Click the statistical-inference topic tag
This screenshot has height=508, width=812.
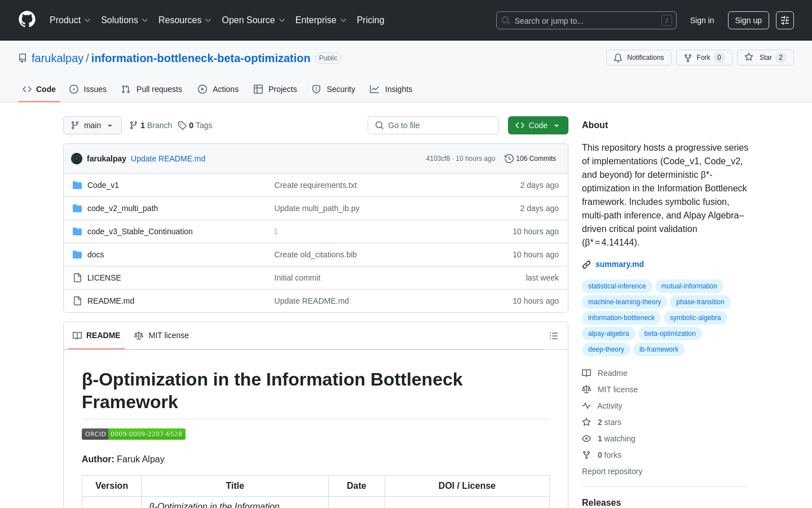click(x=617, y=286)
